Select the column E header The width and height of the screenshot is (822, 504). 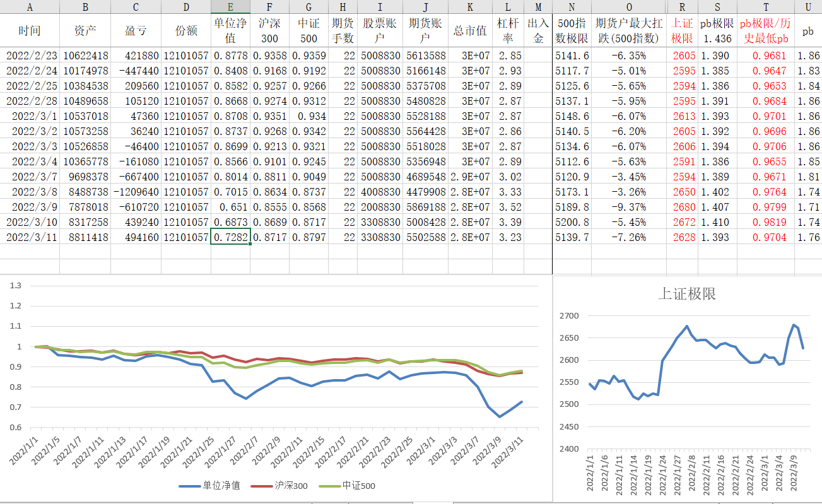tap(230, 7)
